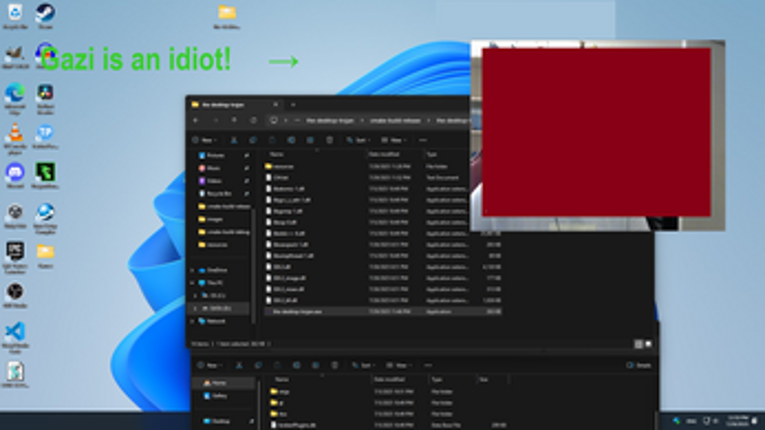Open the Epic Games Launcher shortcut
This screenshot has width=765, height=430.
pos(15,257)
